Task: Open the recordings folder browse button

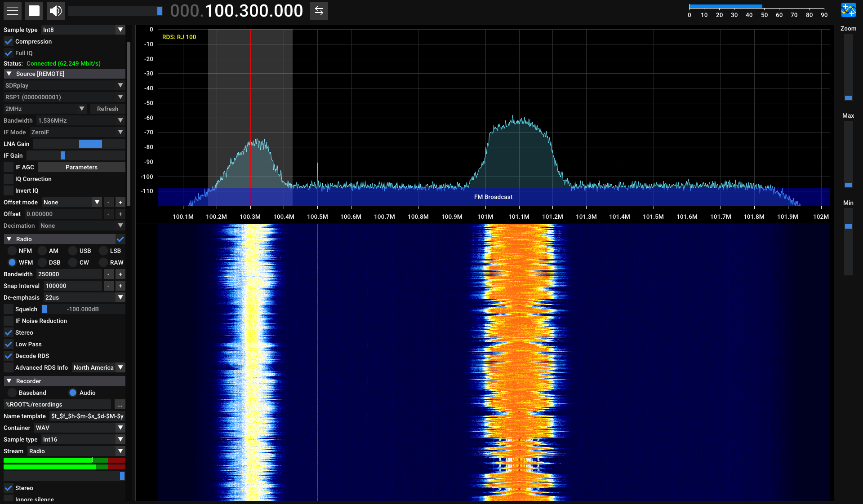Action: pyautogui.click(x=120, y=405)
